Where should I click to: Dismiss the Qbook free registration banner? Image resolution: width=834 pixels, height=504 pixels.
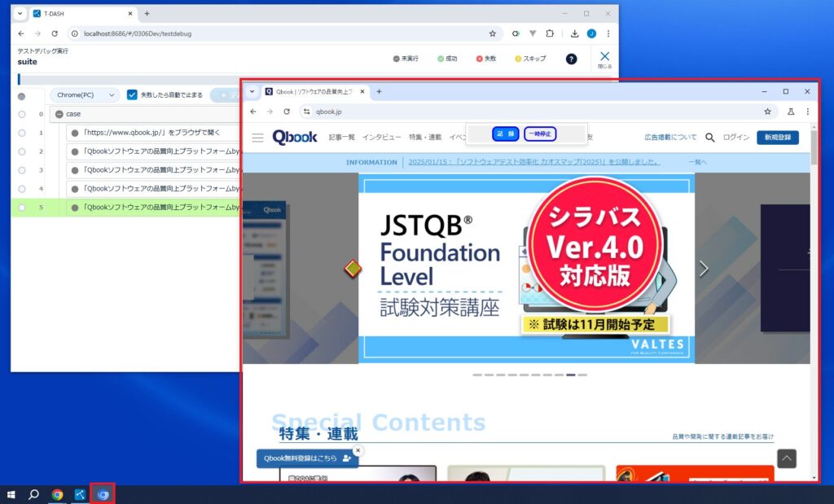point(358,450)
